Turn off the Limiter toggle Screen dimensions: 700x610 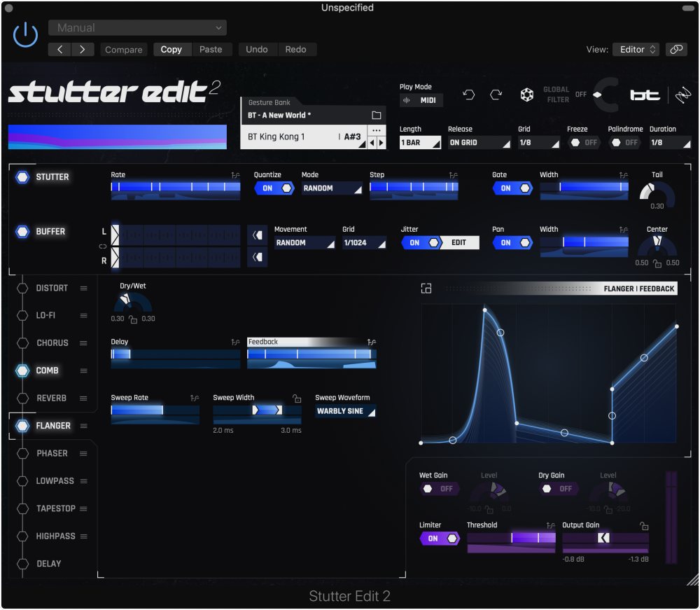coord(440,539)
